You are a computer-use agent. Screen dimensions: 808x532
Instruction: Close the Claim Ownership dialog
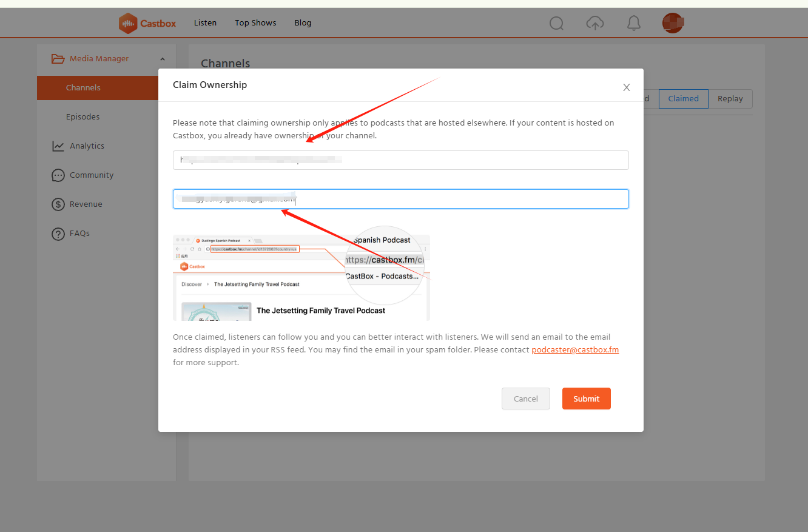627,87
